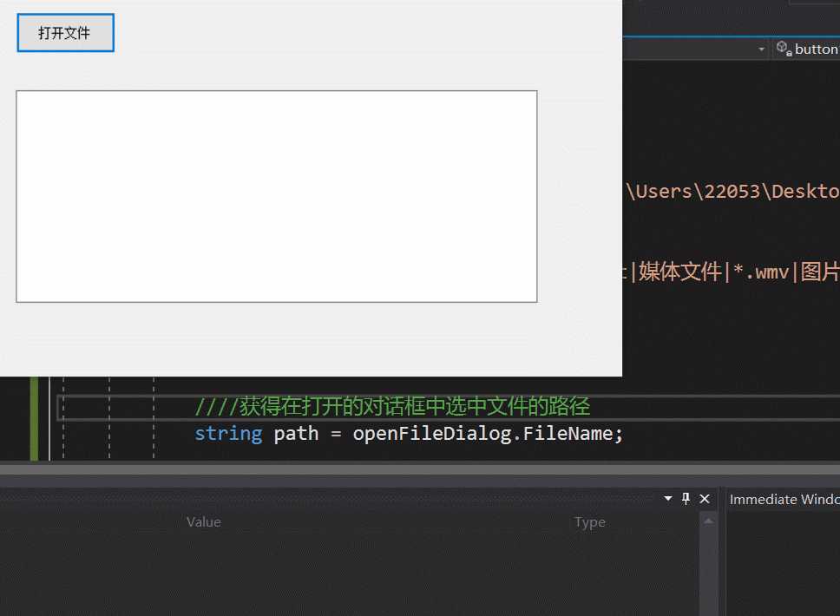Open the member dropdown arrow beside button
This screenshot has height=616, width=840.
pyautogui.click(x=761, y=49)
